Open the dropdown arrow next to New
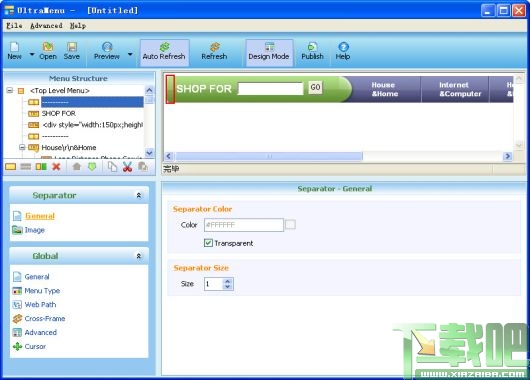 click(x=32, y=54)
